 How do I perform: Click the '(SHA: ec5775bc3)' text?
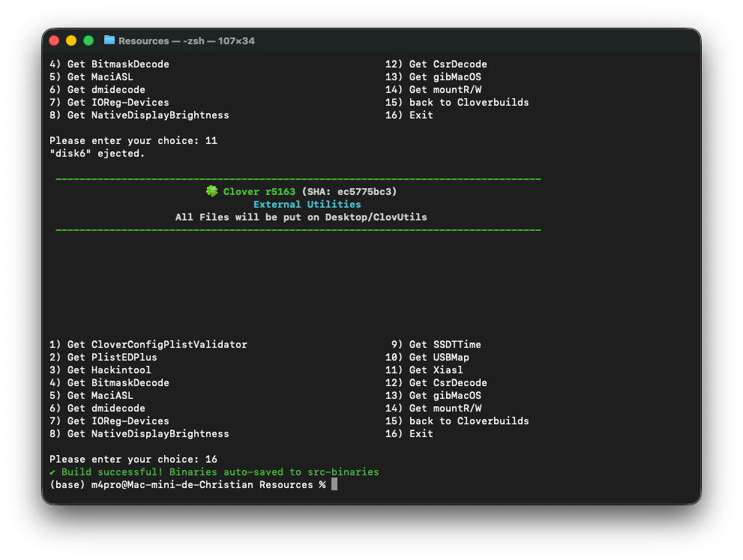(349, 191)
